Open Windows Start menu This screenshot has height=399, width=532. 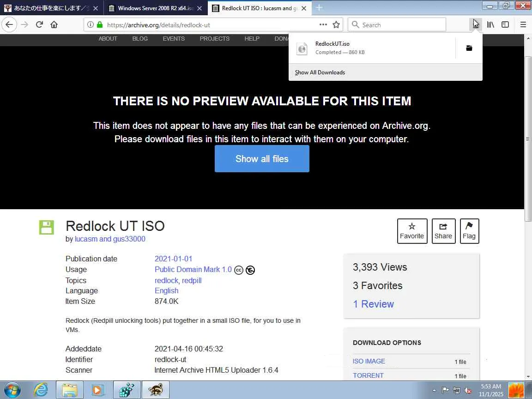(x=12, y=390)
